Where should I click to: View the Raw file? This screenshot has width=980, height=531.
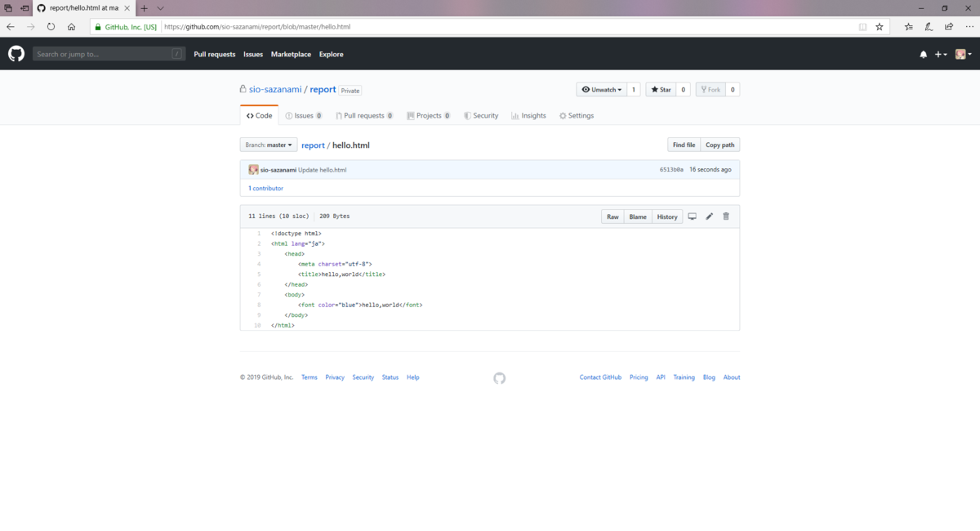(x=612, y=216)
